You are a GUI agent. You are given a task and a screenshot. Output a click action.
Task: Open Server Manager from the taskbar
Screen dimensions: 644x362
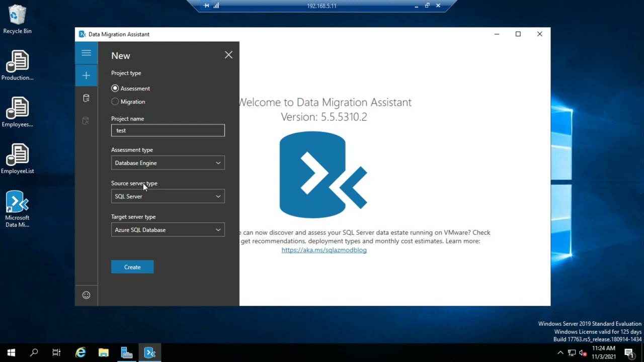pyautogui.click(x=127, y=352)
